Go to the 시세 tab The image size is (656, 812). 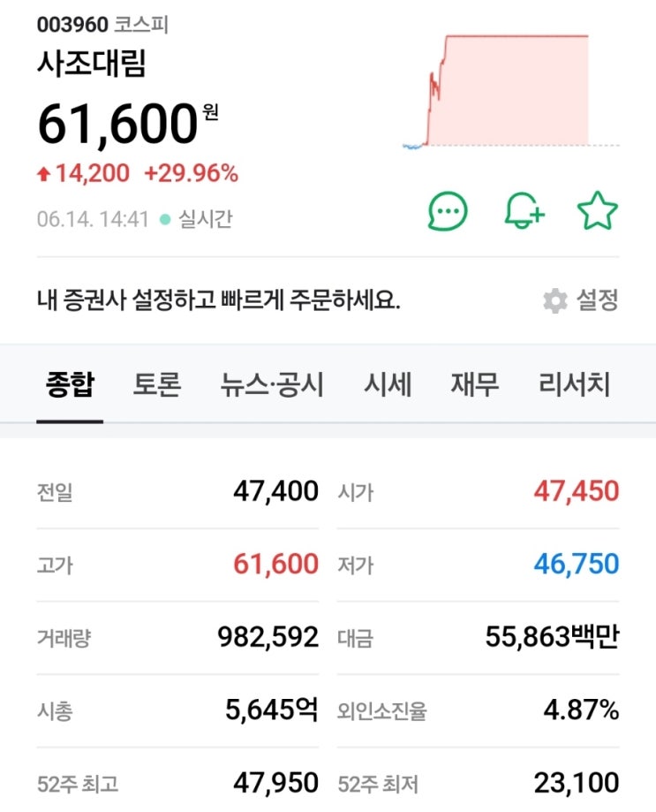tap(388, 384)
